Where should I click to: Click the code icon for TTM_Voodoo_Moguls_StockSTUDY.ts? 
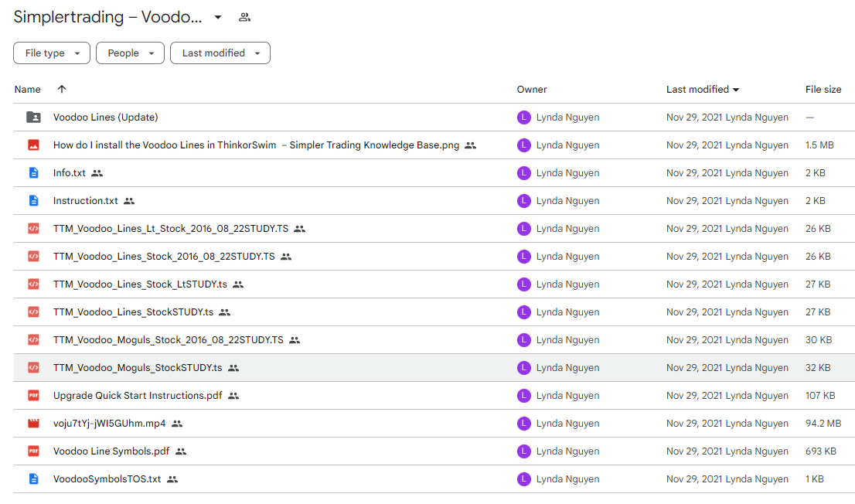tap(33, 368)
